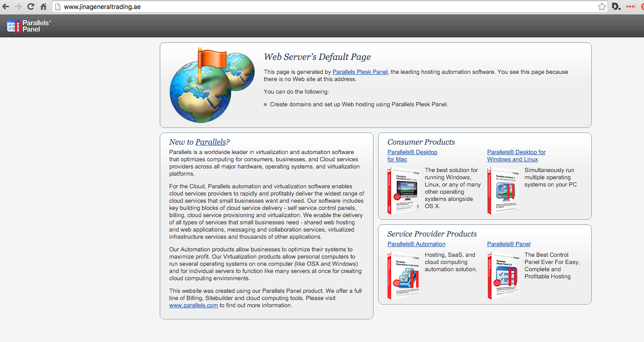644x342 pixels.
Task: Click the globe with flag image
Action: [212, 85]
